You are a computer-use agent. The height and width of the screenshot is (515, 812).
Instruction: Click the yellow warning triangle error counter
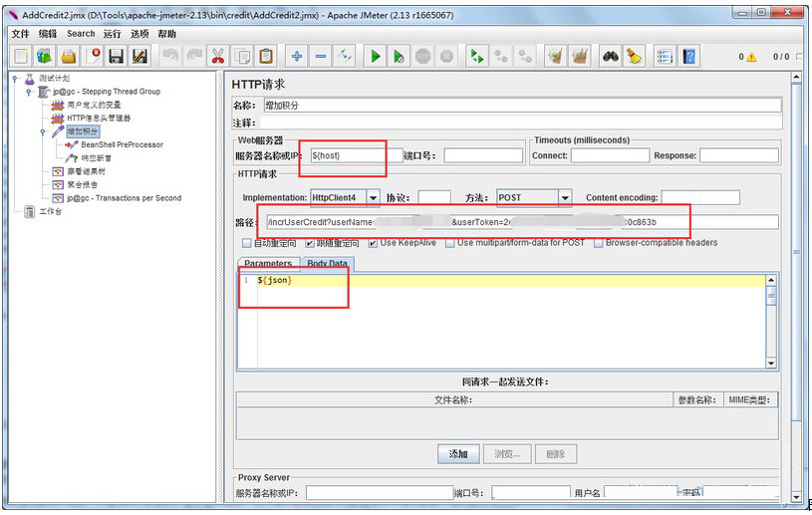[x=751, y=57]
